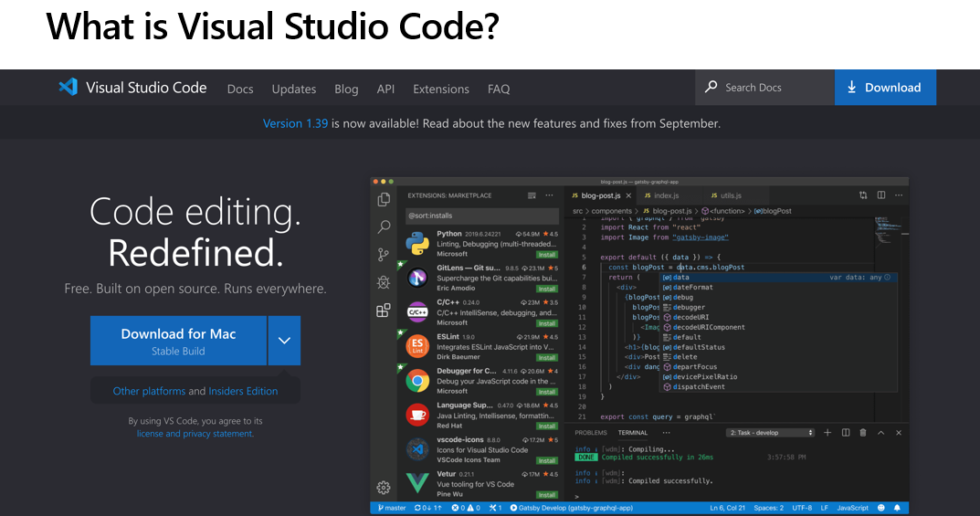
Task: Open the Extensions nav item on the website
Action: click(x=440, y=89)
